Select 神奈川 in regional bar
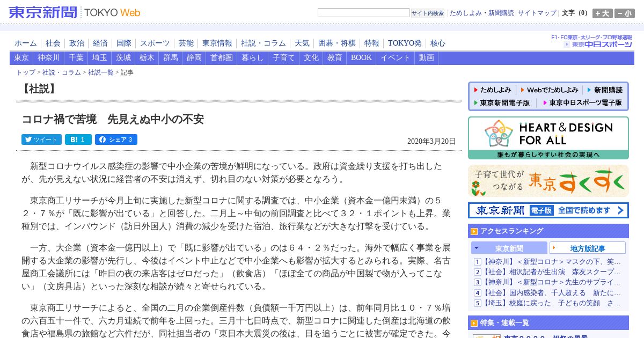 [x=49, y=58]
